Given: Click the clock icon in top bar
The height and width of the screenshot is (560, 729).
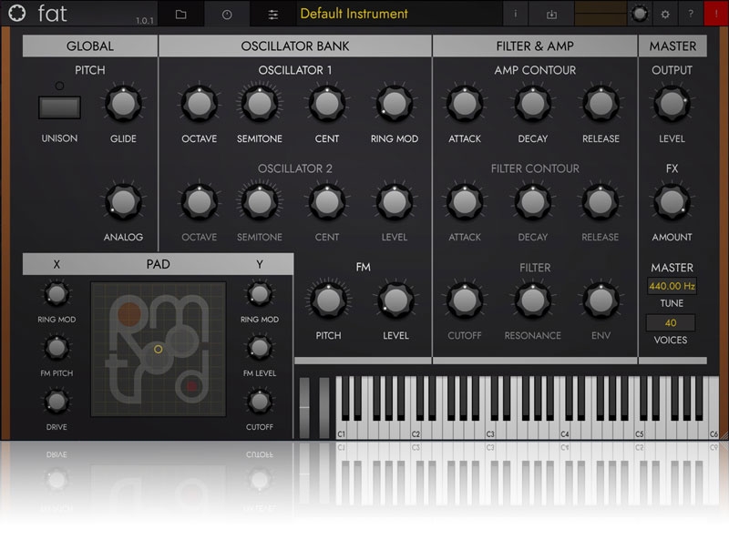Looking at the screenshot, I should [227, 14].
